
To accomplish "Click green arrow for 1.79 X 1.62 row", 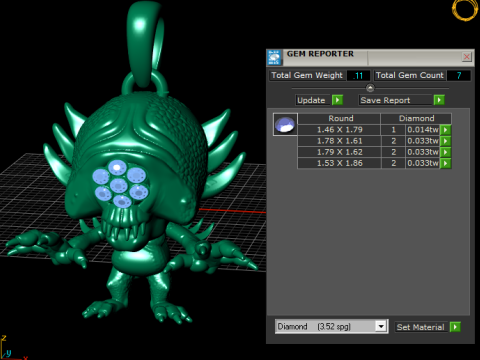I will click(x=446, y=152).
